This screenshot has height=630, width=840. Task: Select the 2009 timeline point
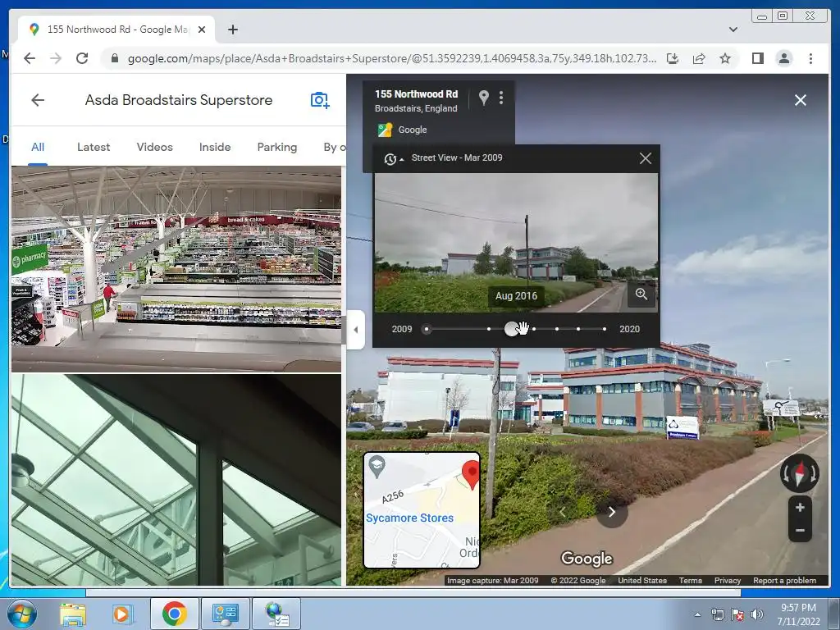(x=427, y=329)
